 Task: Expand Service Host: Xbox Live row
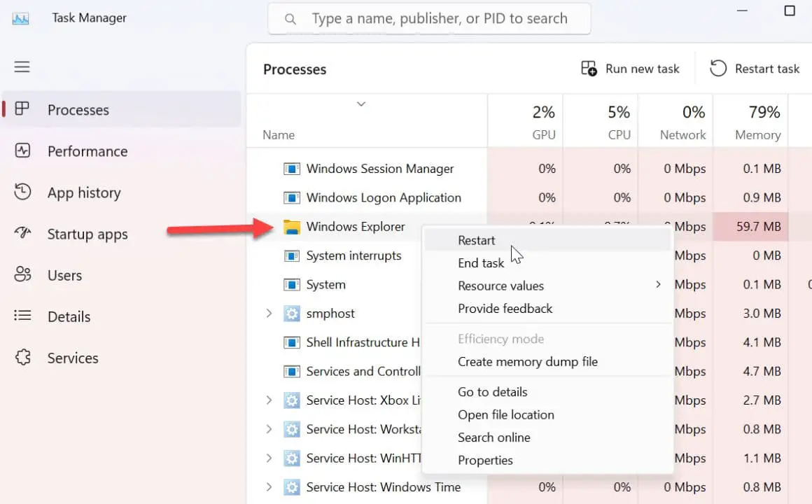point(269,400)
